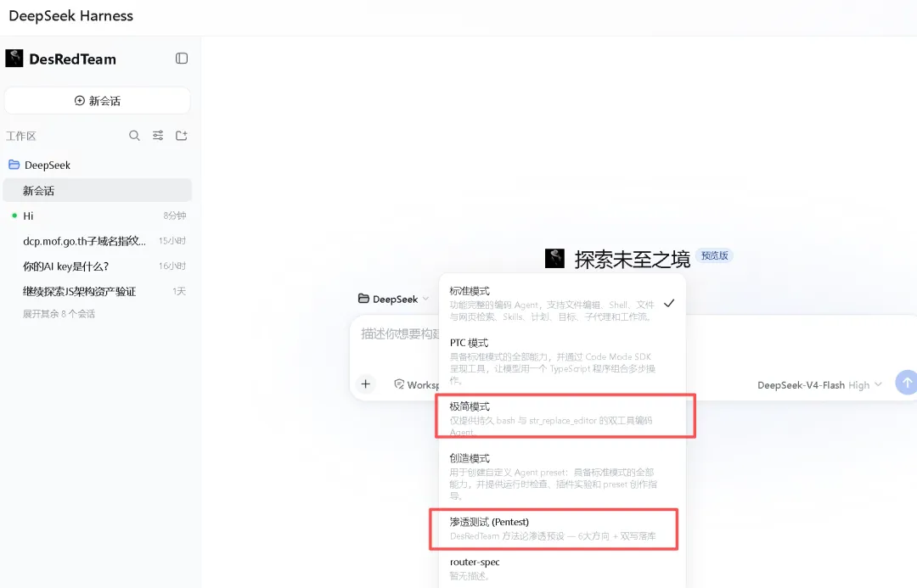Pick router-spec mode entry
917x588 pixels.
pyautogui.click(x=562, y=568)
